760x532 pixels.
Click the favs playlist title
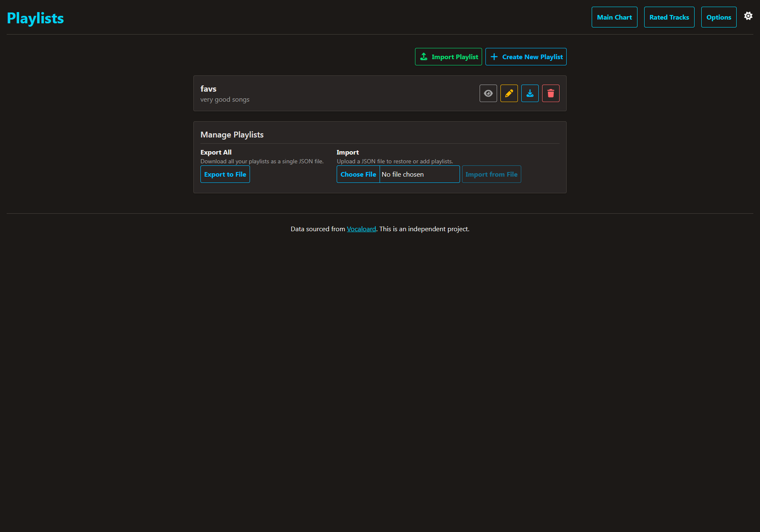pos(208,89)
